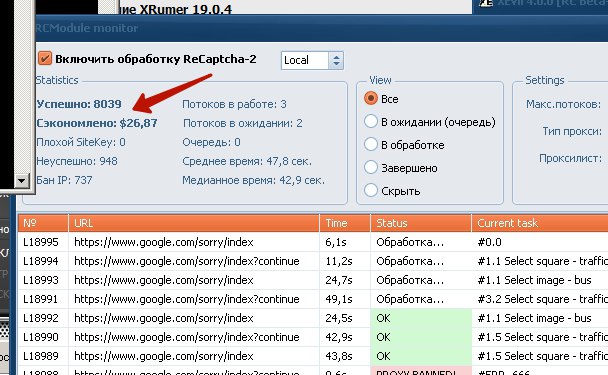
Task: Sort table by № column header
Action: (43, 223)
